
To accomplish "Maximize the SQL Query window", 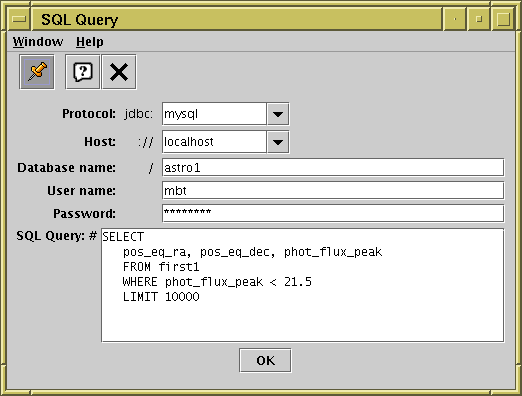I will [503, 19].
